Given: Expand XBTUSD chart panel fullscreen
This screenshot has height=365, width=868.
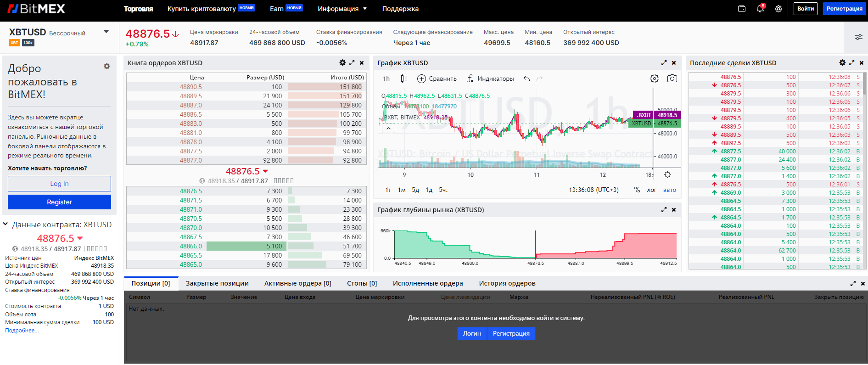Looking at the screenshot, I should pos(664,63).
